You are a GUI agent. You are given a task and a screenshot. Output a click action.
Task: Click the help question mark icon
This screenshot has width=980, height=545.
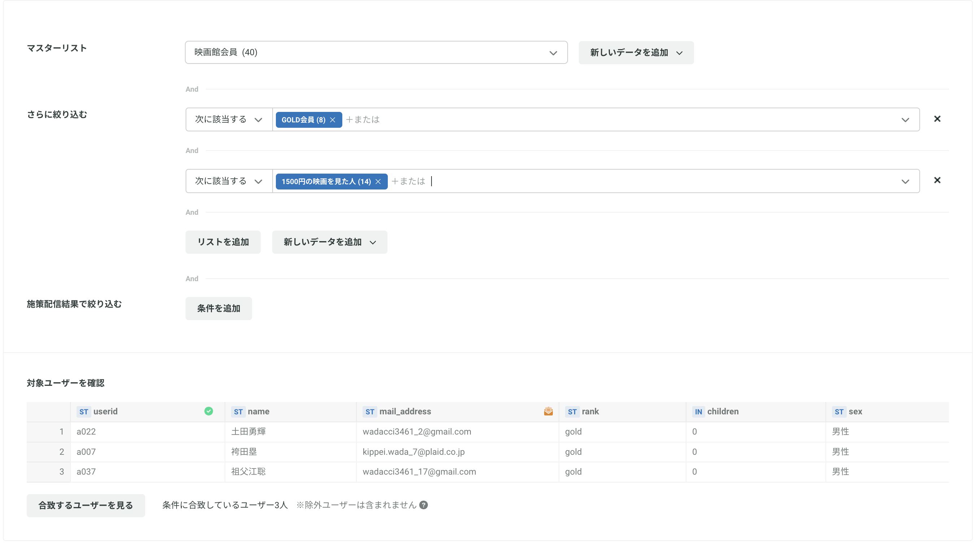pos(424,505)
